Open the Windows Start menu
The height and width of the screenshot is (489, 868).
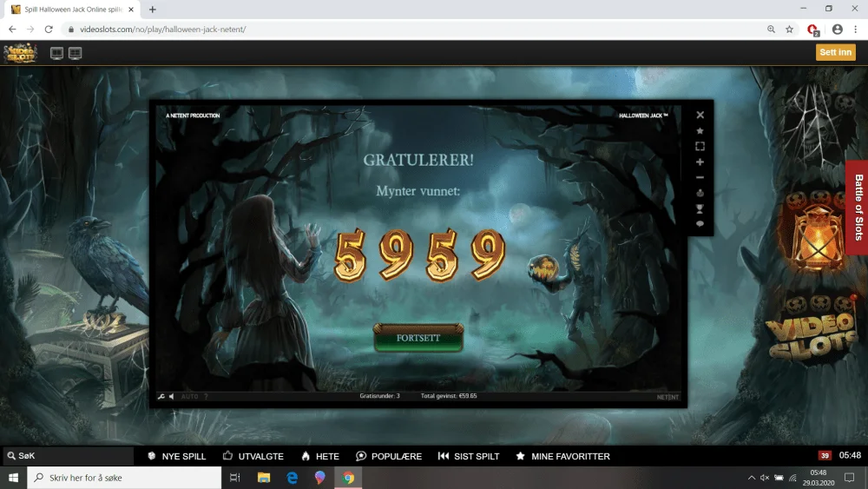13,478
